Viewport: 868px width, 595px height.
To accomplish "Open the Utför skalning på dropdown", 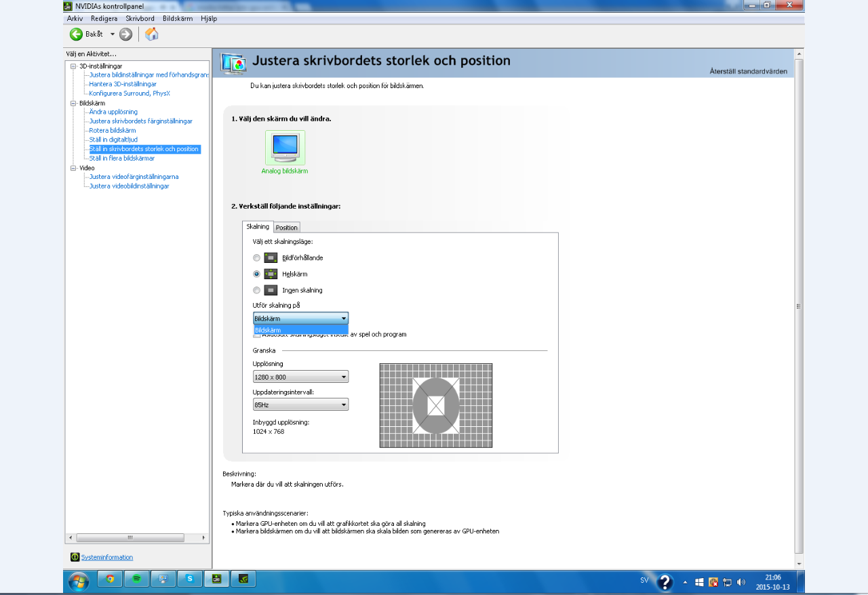I will 300,319.
